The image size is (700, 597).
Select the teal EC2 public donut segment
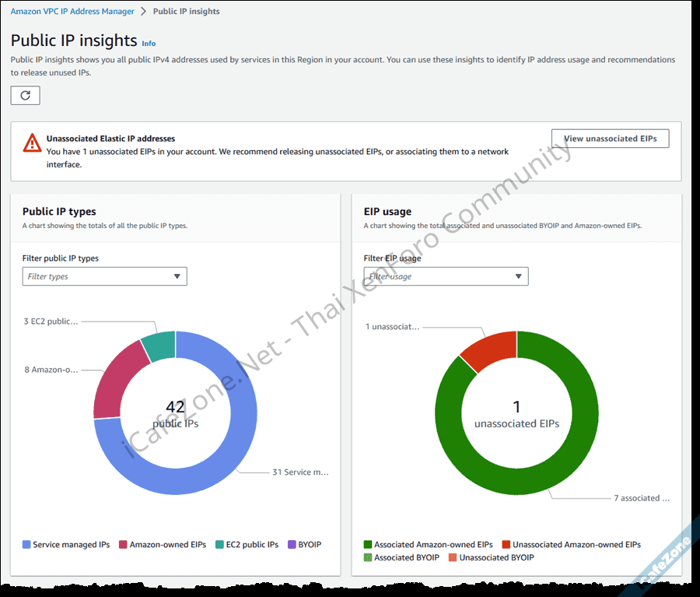click(x=159, y=346)
